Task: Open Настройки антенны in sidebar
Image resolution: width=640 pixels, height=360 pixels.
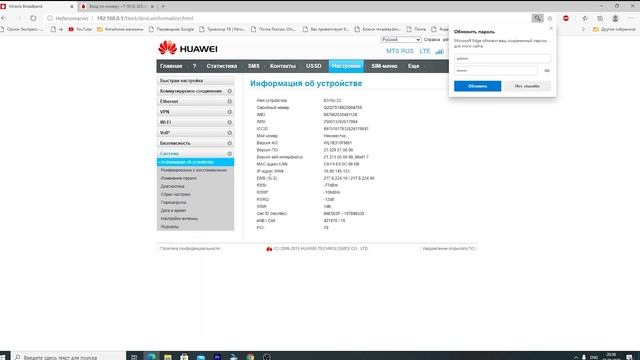Action: [x=179, y=219]
